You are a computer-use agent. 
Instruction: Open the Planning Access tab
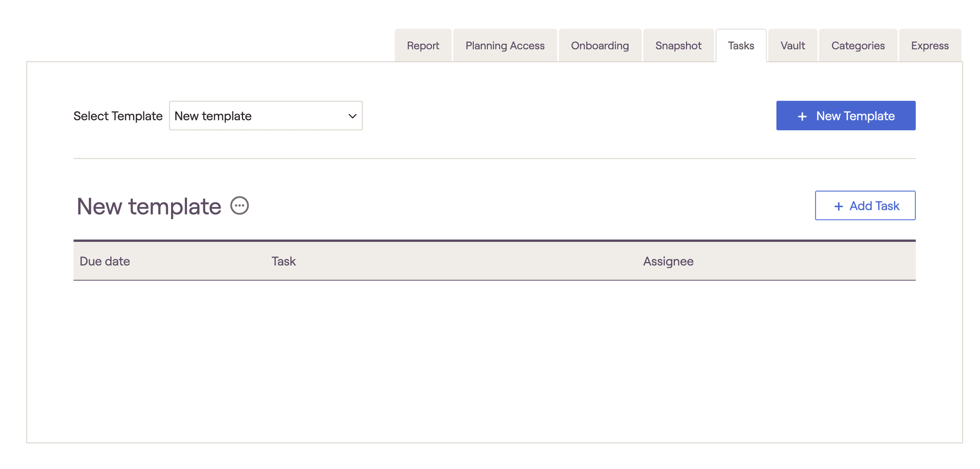click(x=505, y=45)
